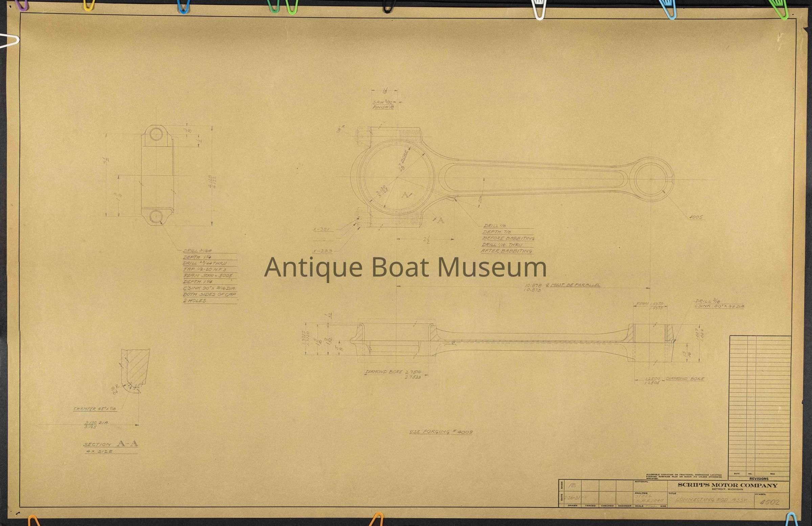Click the Revisions table header
This screenshot has width=812, height=526.
click(760, 479)
